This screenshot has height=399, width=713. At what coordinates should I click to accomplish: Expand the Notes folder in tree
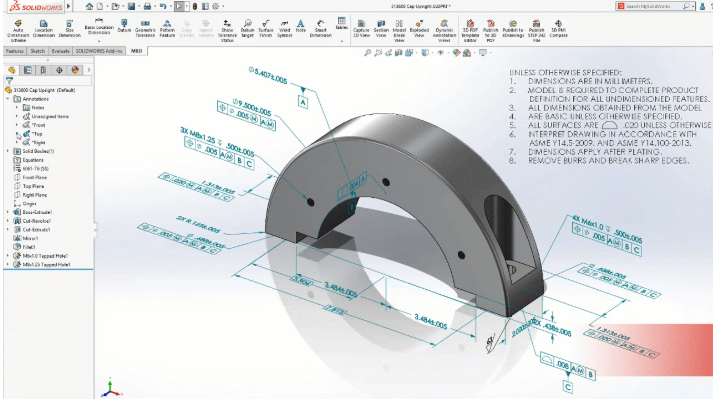(17, 108)
